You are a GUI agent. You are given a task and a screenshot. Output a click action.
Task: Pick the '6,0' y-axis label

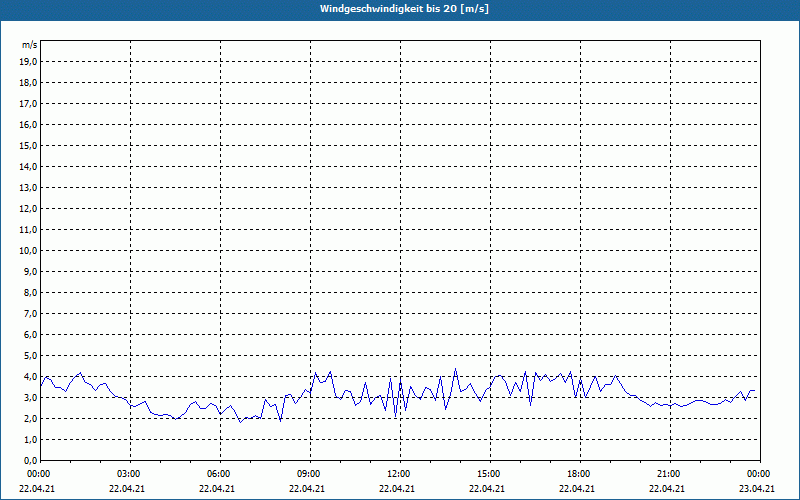click(x=30, y=334)
